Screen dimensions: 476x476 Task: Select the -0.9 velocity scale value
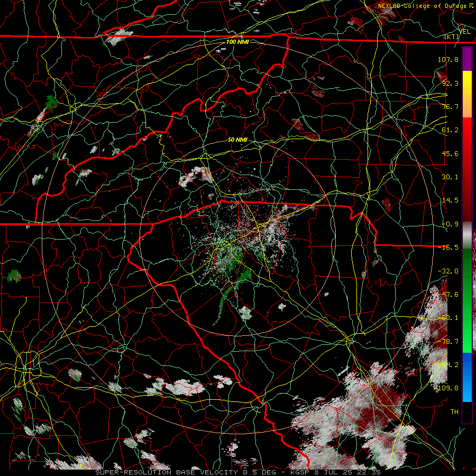click(x=450, y=224)
